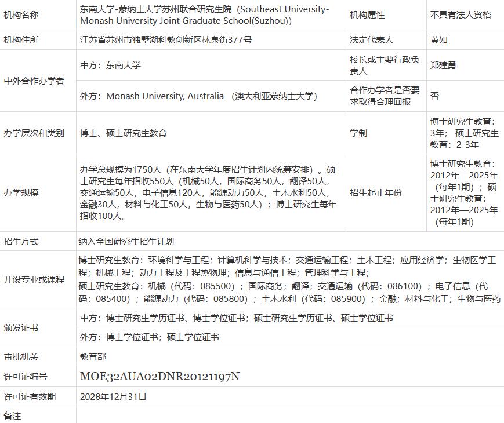Click the name 黄如

pyautogui.click(x=438, y=40)
